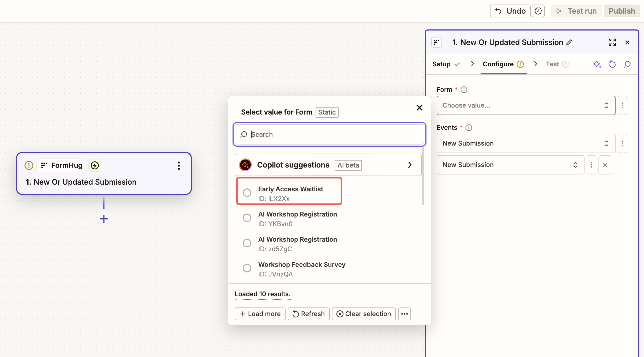Click the Configure warning indicator icon
Screen dimensions: 644x357
point(520,64)
